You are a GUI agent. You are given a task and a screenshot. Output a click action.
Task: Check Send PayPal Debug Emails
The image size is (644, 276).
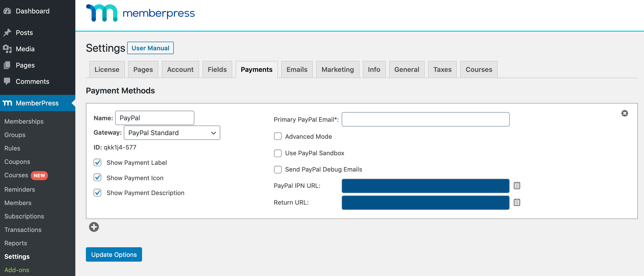coord(278,169)
